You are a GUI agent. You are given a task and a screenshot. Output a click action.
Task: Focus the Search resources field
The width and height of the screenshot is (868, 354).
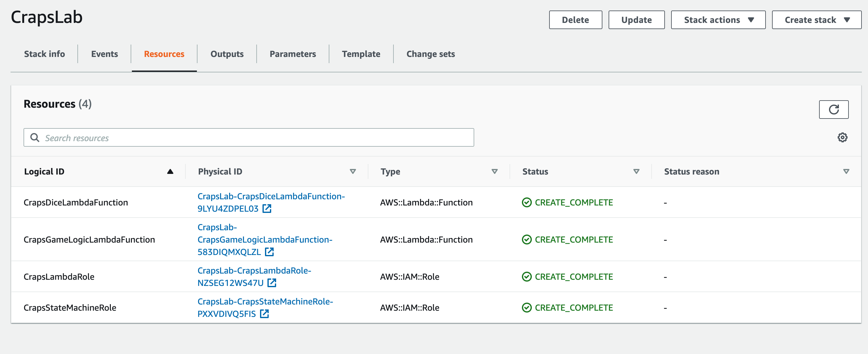coord(249,137)
